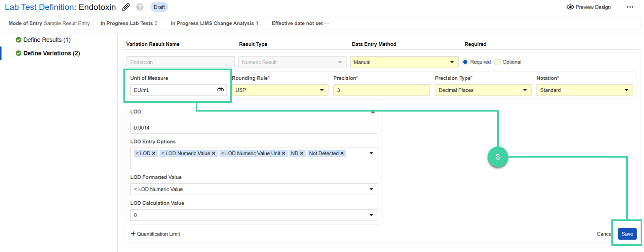644x252 pixels.
Task: Collapse the LOD section chevron
Action: pyautogui.click(x=373, y=112)
